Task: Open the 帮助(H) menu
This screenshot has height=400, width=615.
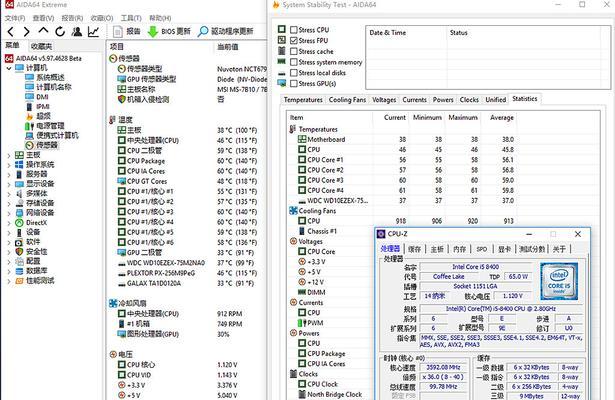Action: (160, 18)
